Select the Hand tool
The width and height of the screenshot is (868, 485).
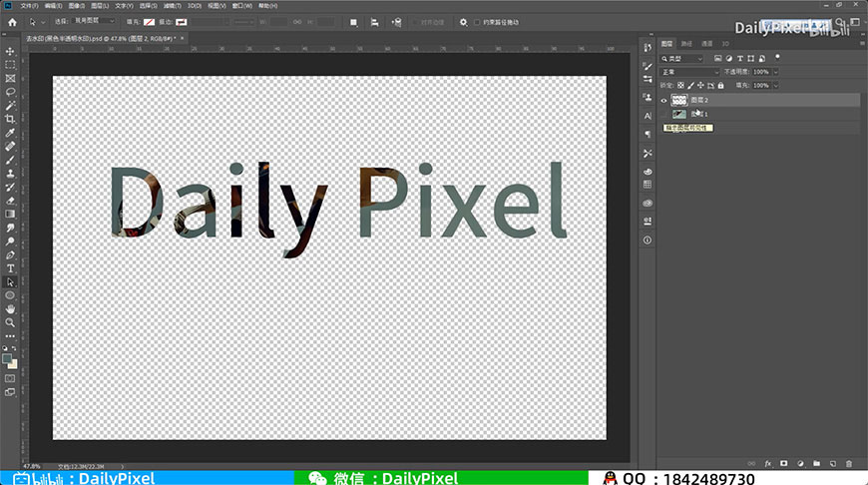pos(10,309)
